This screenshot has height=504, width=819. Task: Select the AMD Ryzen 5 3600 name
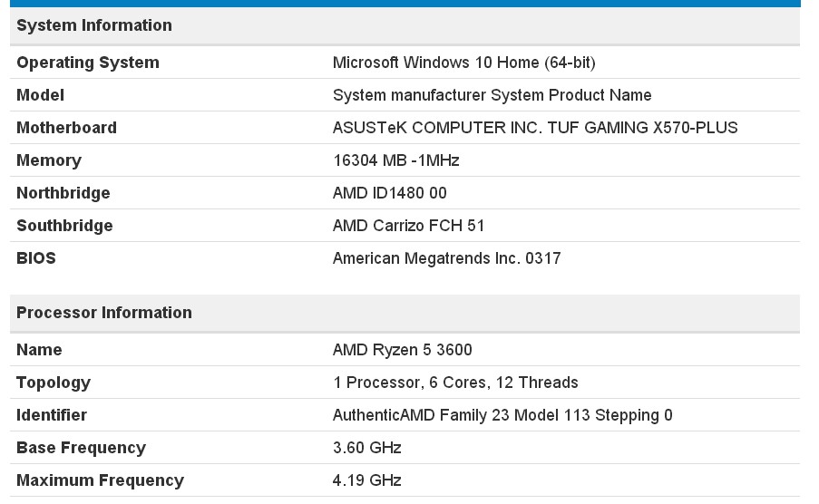coord(402,350)
